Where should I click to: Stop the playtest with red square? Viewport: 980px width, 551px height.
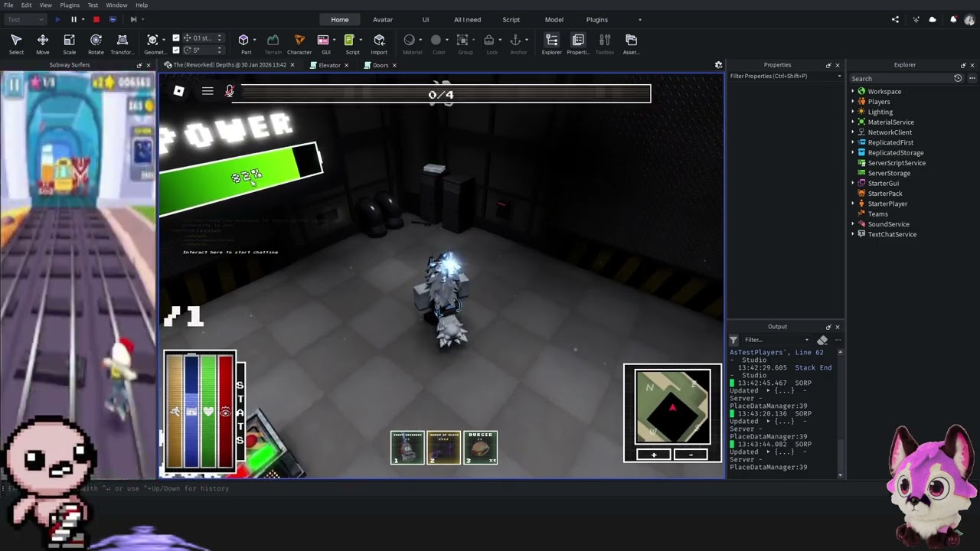pyautogui.click(x=96, y=20)
